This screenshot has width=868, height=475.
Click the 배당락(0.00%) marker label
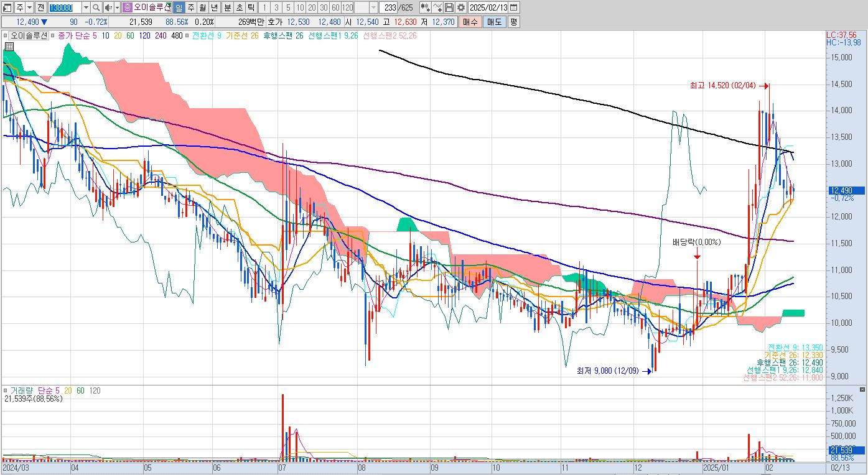coord(696,242)
